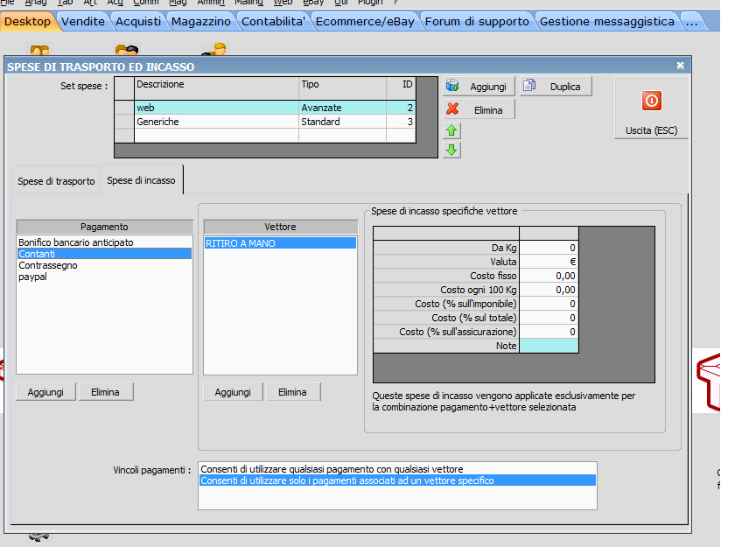Click the red Uscita (ESC) power icon
Viewport: 756px width, 547px height.
point(651,101)
